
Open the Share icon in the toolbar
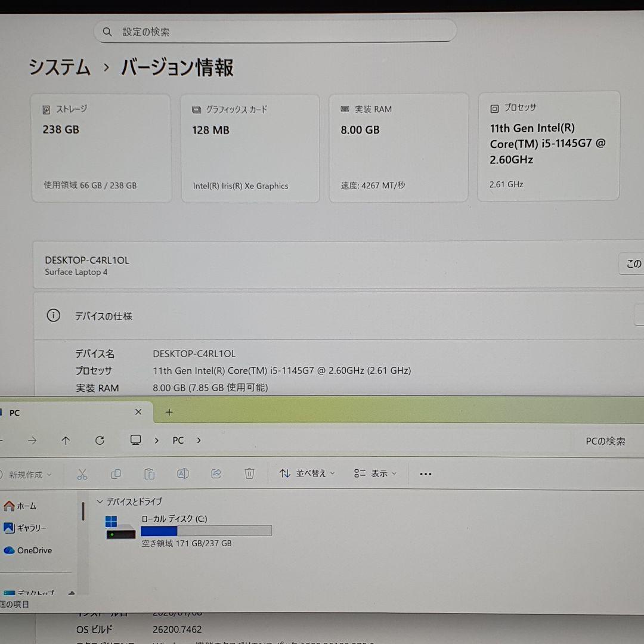[x=216, y=473]
